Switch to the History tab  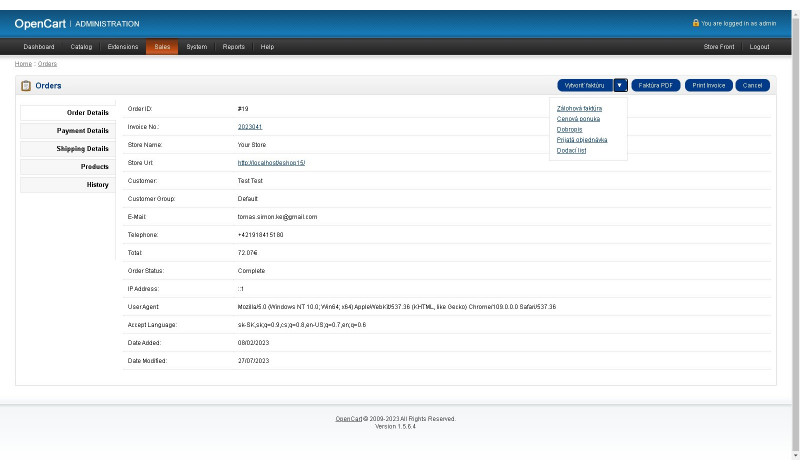68,185
